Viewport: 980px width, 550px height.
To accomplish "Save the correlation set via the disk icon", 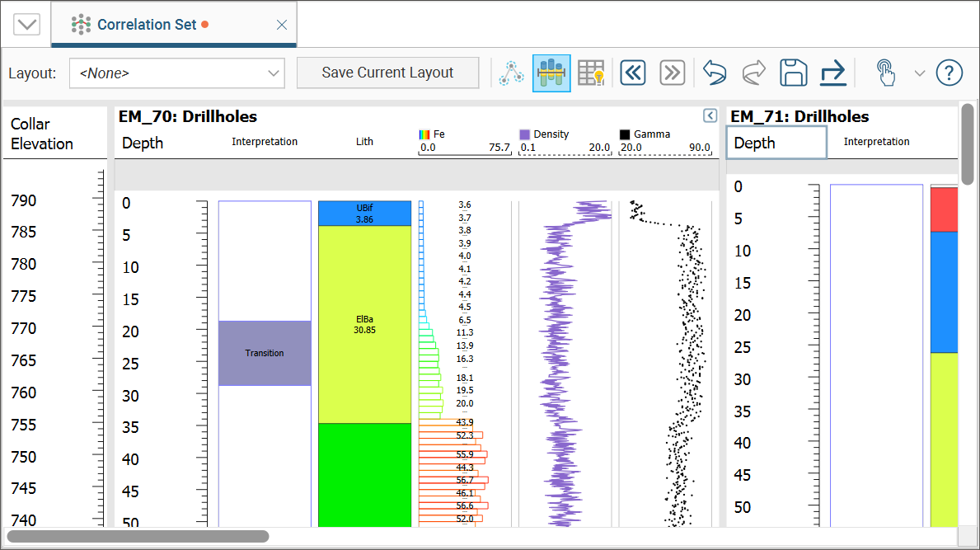I will pyautogui.click(x=792, y=73).
